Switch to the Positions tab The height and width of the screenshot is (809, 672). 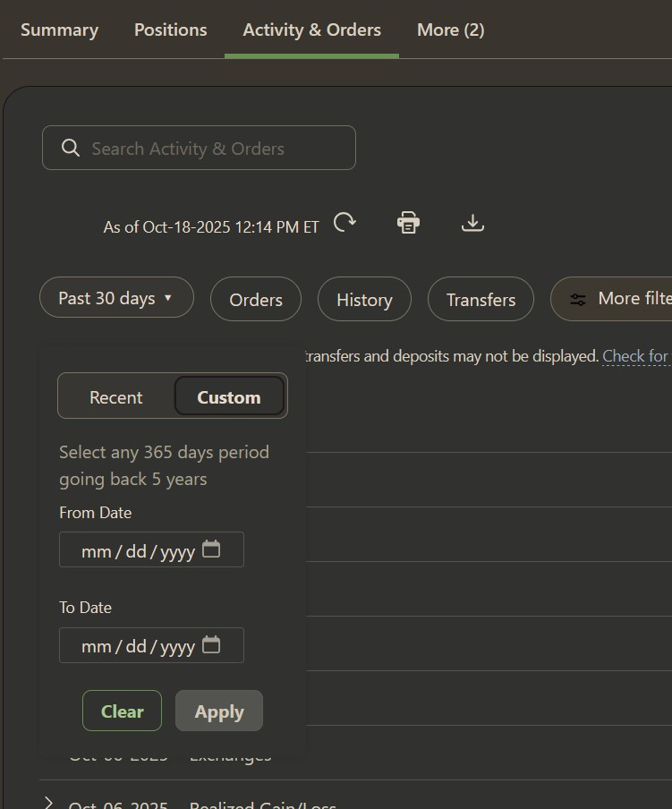[171, 30]
